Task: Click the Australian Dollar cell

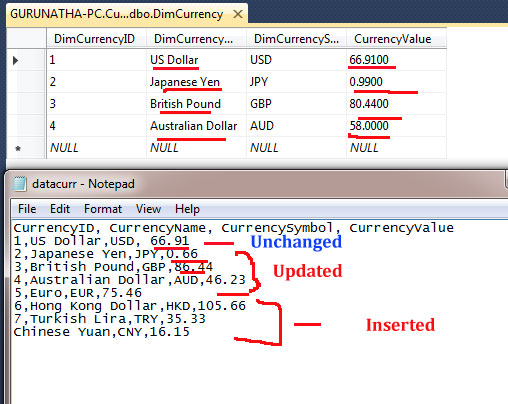Action: click(196, 126)
